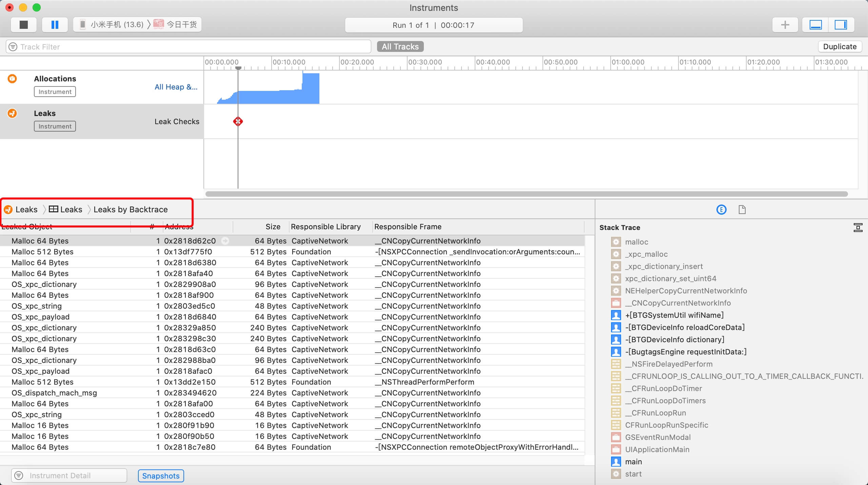Click the collapse stack-frames icon above Stack Trace
This screenshot has width=868, height=485.
[858, 227]
